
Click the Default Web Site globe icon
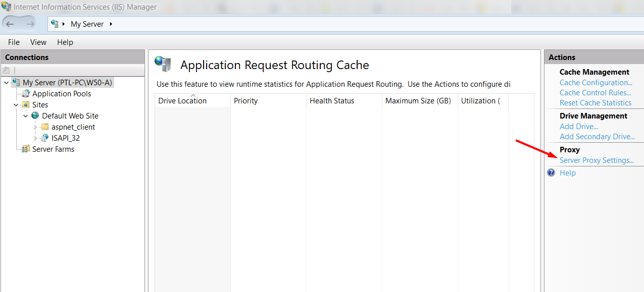[x=35, y=115]
